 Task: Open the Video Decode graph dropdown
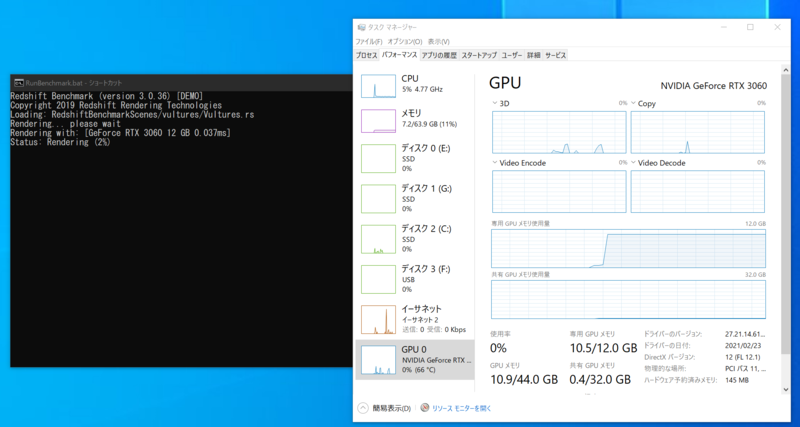pos(633,162)
